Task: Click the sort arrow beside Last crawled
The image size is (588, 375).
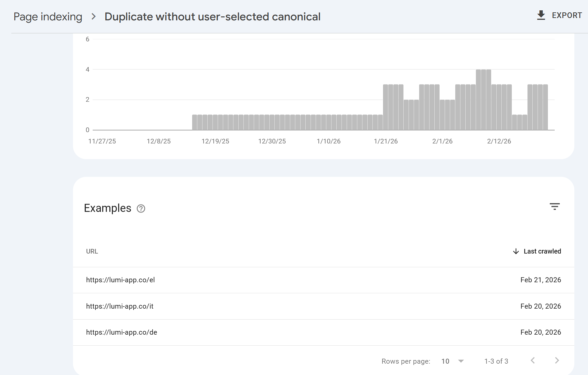Action: [516, 251]
